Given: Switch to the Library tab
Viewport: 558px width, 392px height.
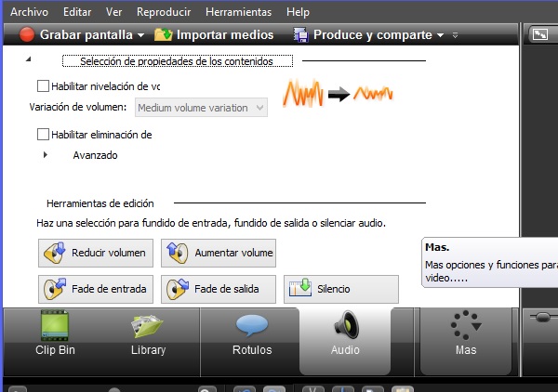Looking at the screenshot, I should [x=148, y=334].
